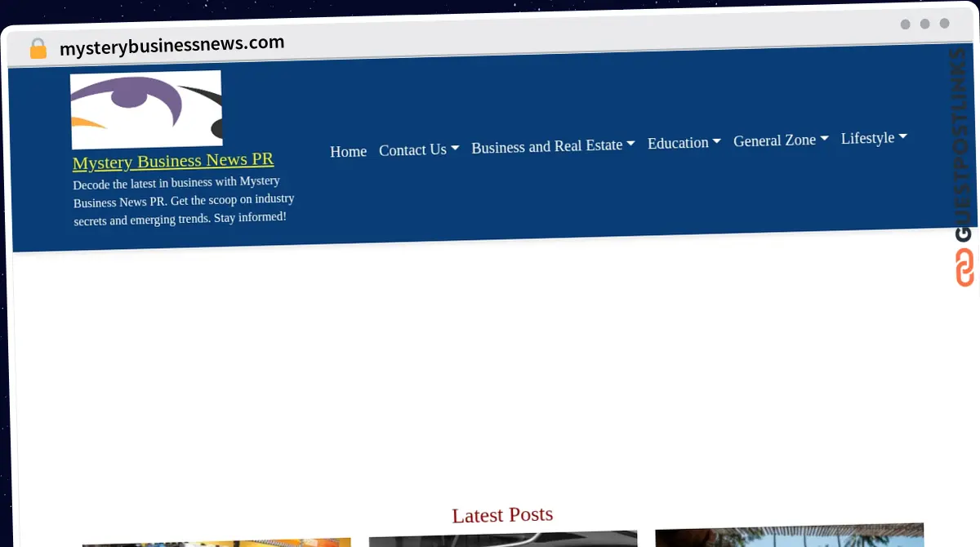
Task: Open the Mystery Business News PR title link
Action: click(x=173, y=161)
